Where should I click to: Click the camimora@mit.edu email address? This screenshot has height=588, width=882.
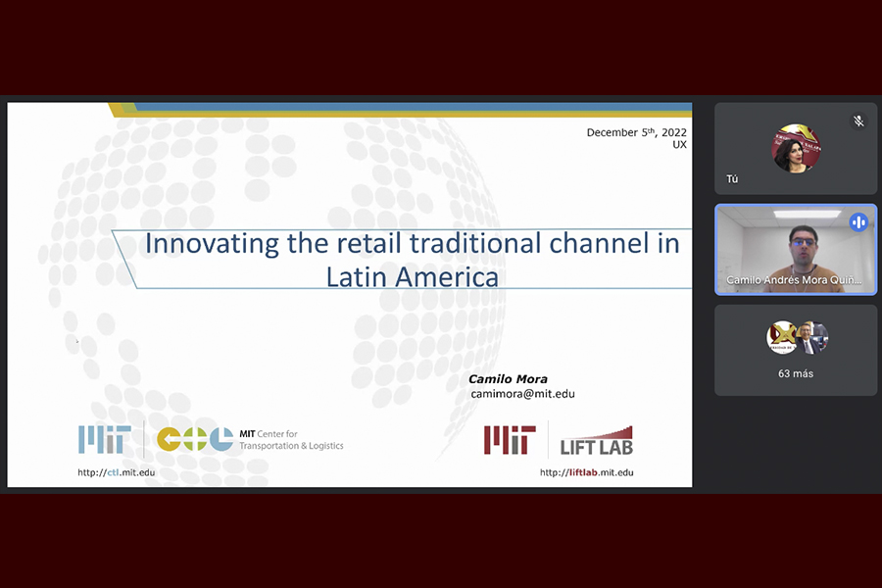click(522, 394)
